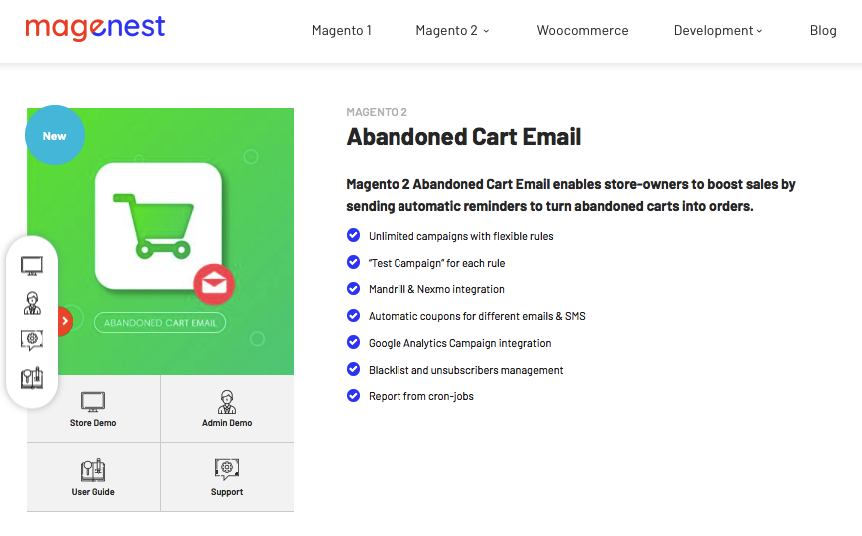862x536 pixels.
Task: Expand the Development dropdown chevron
Action: 759,31
